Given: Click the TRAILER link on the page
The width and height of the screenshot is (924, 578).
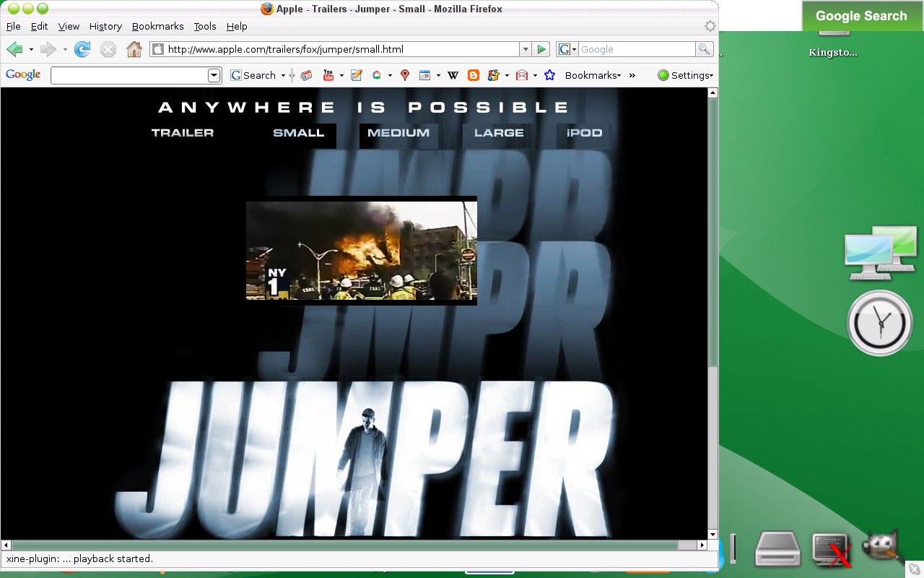Looking at the screenshot, I should pyautogui.click(x=183, y=133).
